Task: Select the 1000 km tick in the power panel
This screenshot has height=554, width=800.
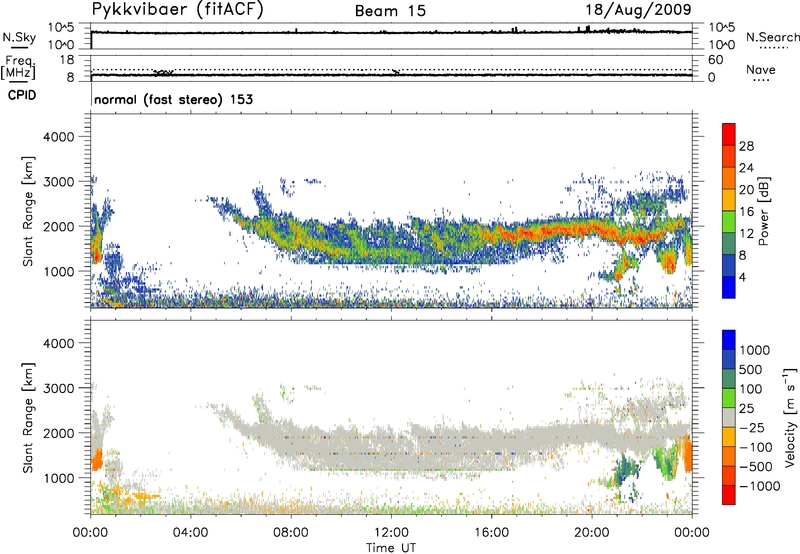Action: pos(59,271)
